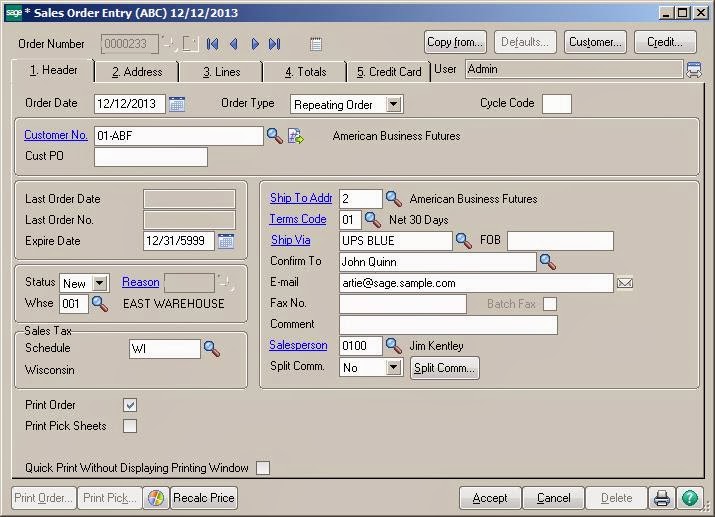Click the Order Date field 12/12/2013
This screenshot has width=715, height=517.
tap(130, 104)
